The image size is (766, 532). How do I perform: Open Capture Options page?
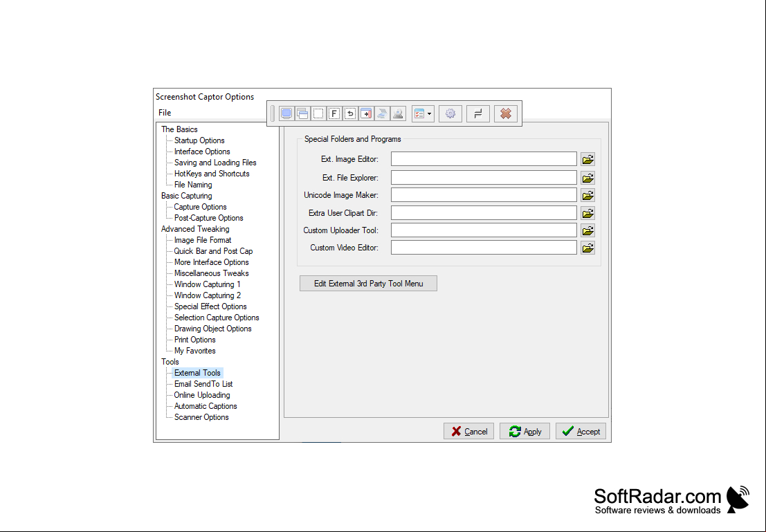[200, 207]
